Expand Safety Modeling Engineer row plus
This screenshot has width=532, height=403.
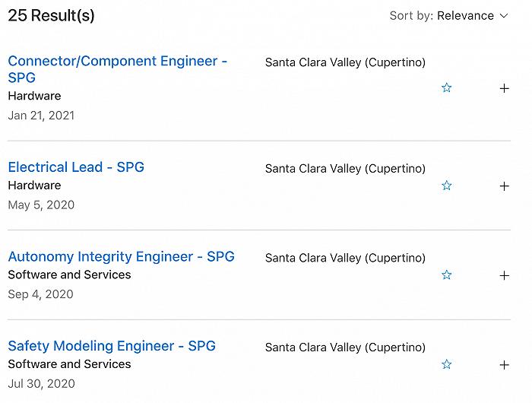(x=504, y=365)
